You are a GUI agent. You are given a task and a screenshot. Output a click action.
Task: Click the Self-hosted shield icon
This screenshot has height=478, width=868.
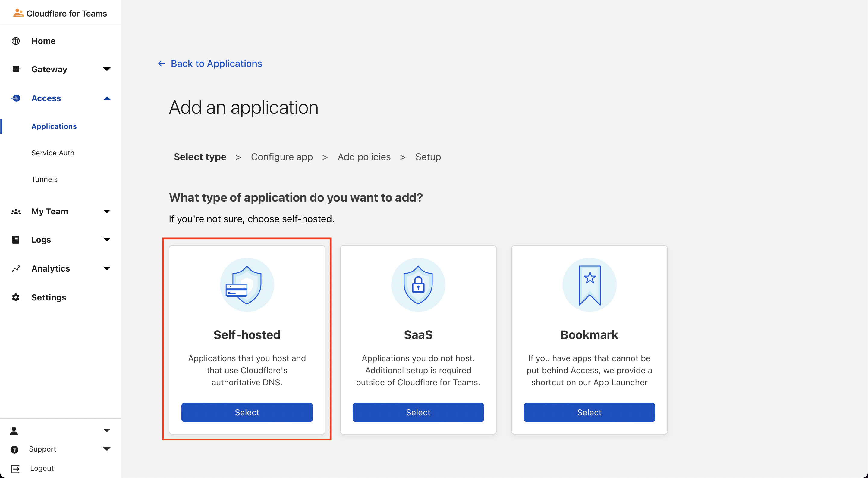[x=247, y=285]
